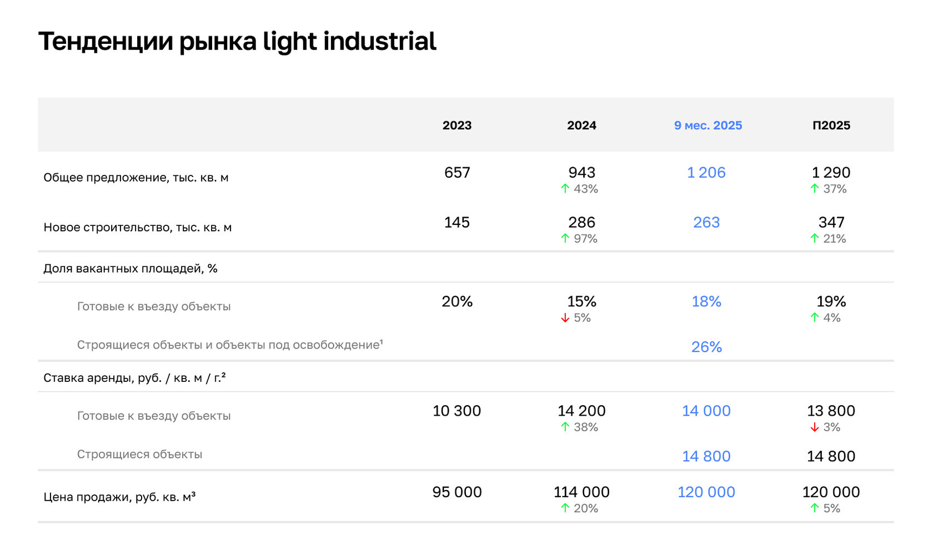Click the green up arrow beside 97%
933x560 pixels.
[x=565, y=239]
